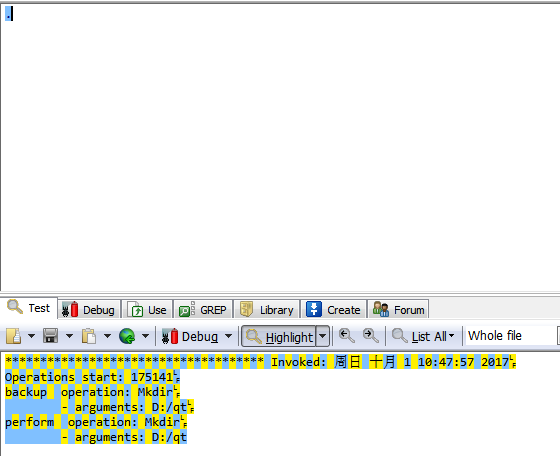Open the Highlight dropdown arrow
Image resolution: width=560 pixels, height=456 pixels.
(x=322, y=336)
